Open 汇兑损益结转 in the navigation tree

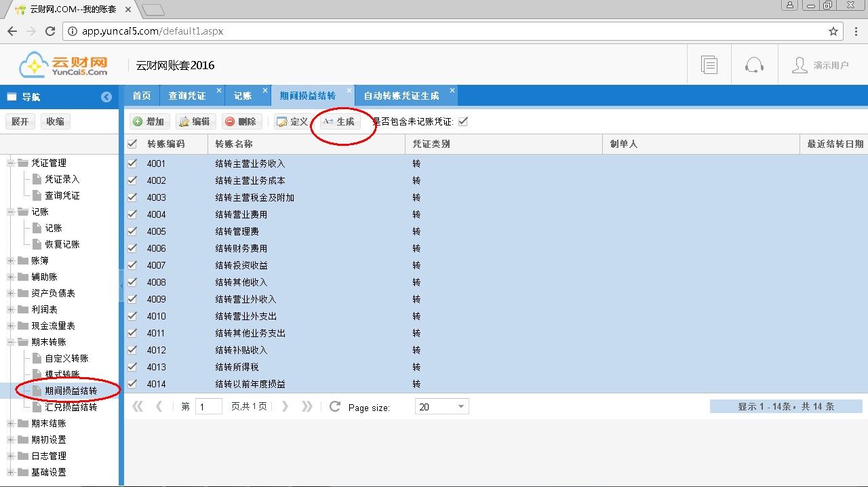tap(71, 407)
